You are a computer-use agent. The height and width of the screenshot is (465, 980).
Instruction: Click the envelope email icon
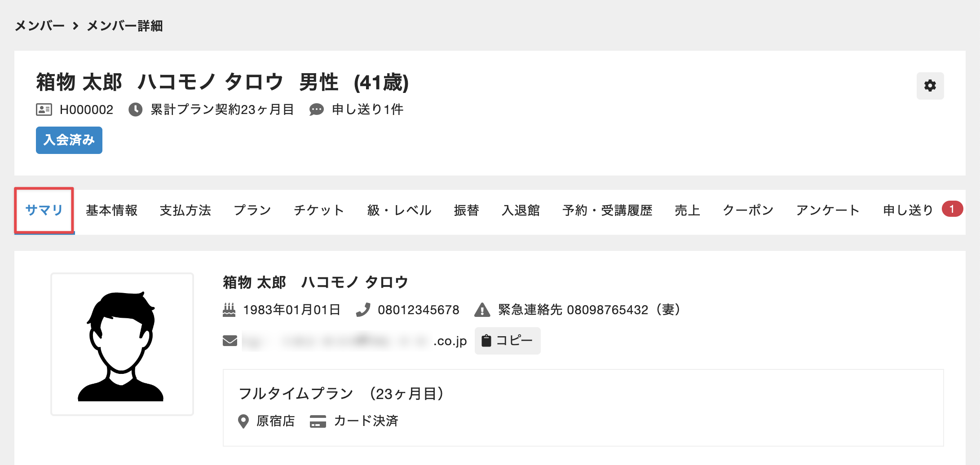click(230, 341)
